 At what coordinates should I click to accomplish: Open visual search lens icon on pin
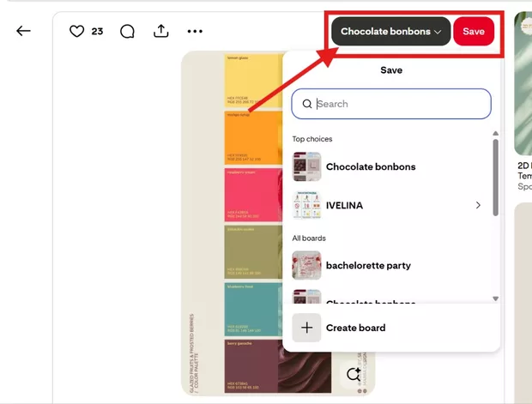pos(354,374)
